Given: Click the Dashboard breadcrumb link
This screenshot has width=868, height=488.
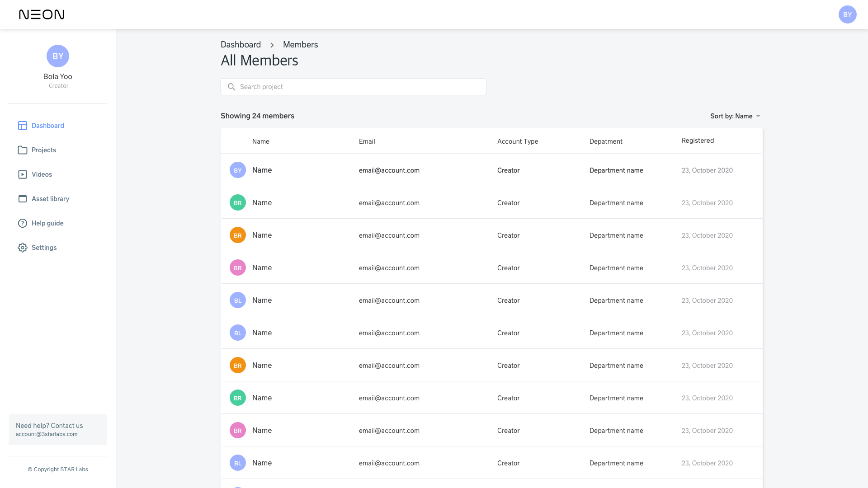Looking at the screenshot, I should (x=241, y=45).
